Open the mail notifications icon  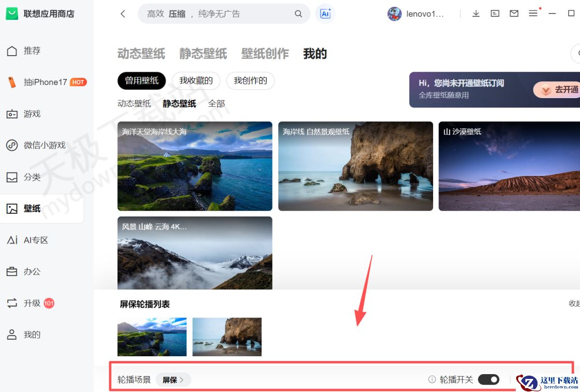[x=514, y=14]
